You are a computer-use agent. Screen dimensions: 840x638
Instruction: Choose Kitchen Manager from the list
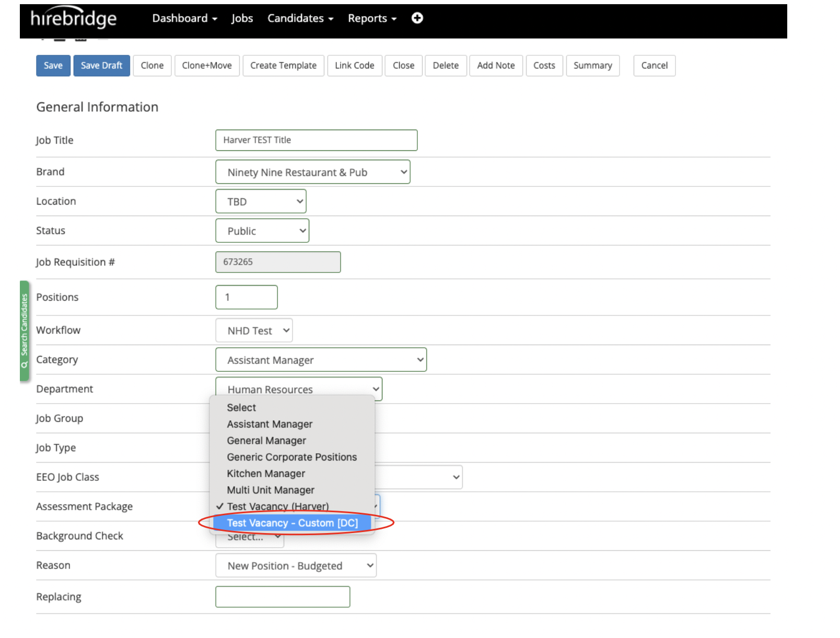[266, 474]
